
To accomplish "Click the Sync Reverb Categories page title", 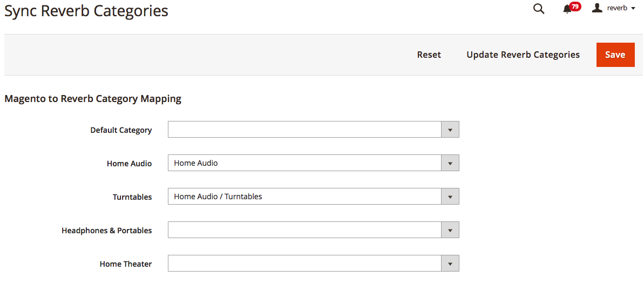I will pos(86,11).
